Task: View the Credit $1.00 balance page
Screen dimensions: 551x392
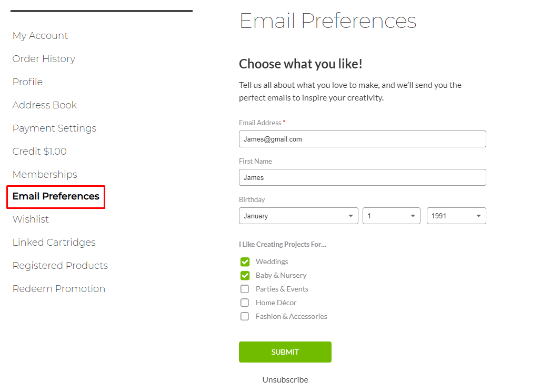Action: tap(39, 152)
